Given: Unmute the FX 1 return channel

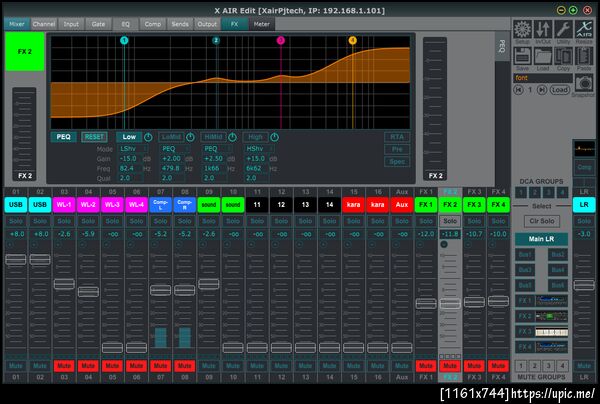Looking at the screenshot, I should point(426,366).
